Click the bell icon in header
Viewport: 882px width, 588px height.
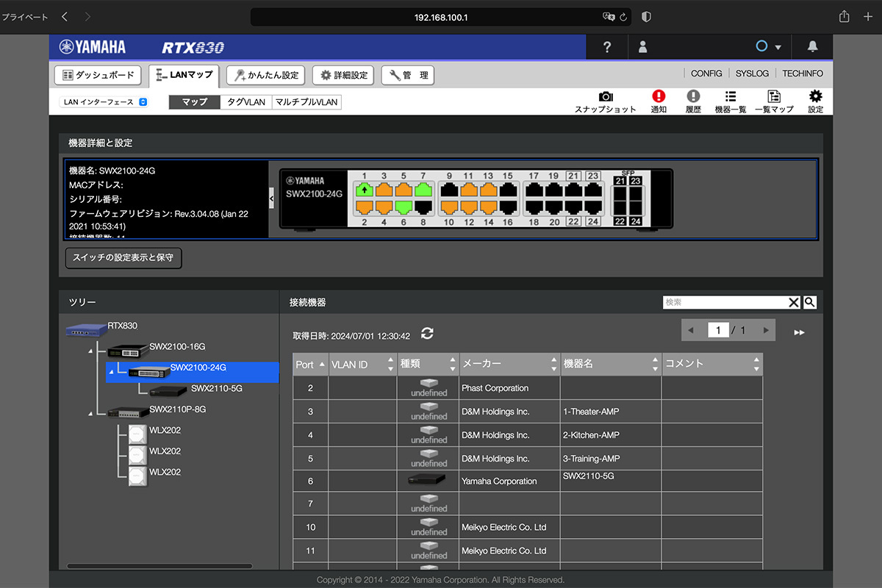[812, 47]
